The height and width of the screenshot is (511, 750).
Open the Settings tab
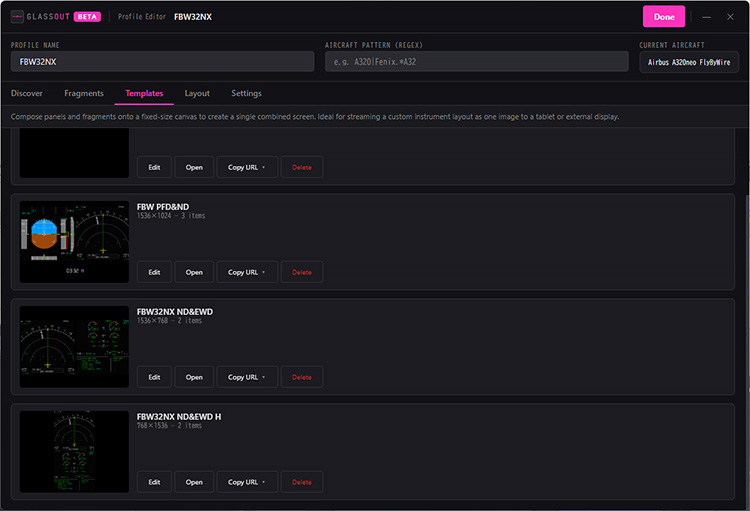pyautogui.click(x=246, y=93)
